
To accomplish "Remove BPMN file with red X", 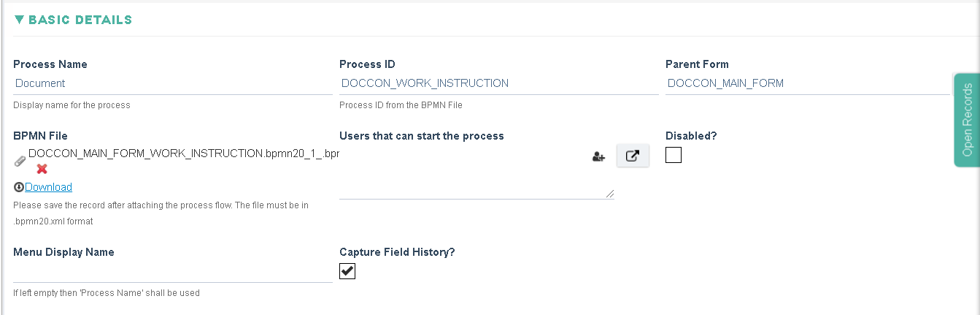I will pos(42,169).
